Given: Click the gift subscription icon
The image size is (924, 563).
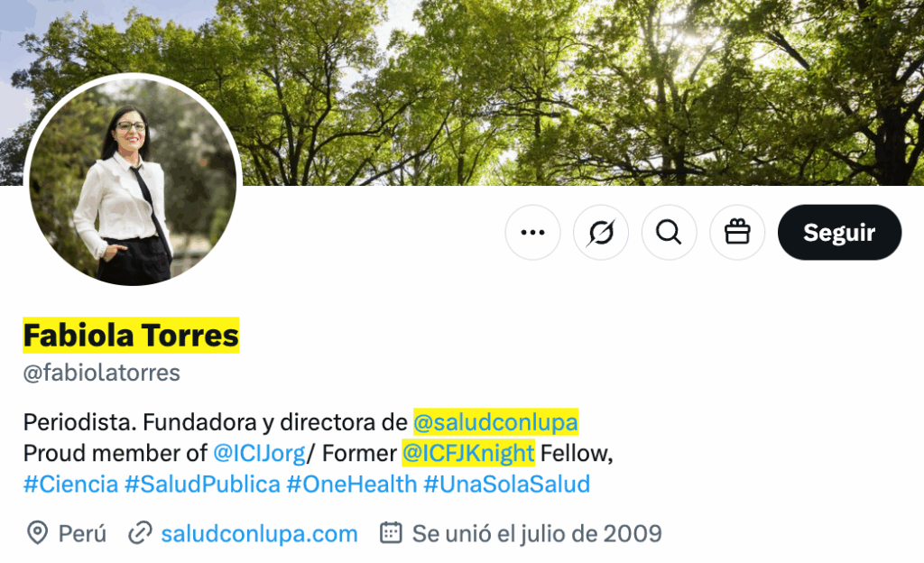Looking at the screenshot, I should (x=737, y=232).
